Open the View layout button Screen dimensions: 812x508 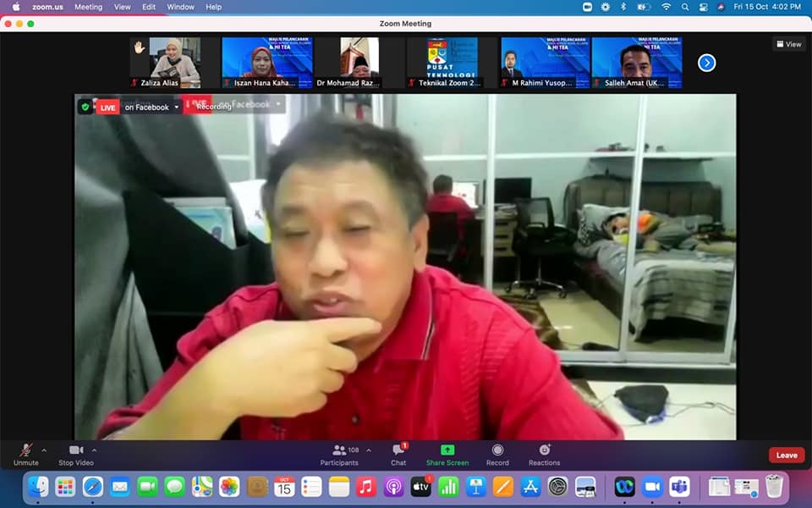point(788,44)
